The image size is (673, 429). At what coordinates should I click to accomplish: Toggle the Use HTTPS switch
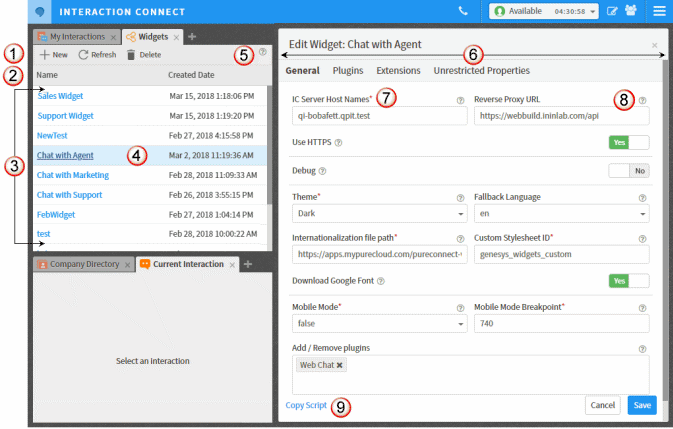(x=628, y=142)
